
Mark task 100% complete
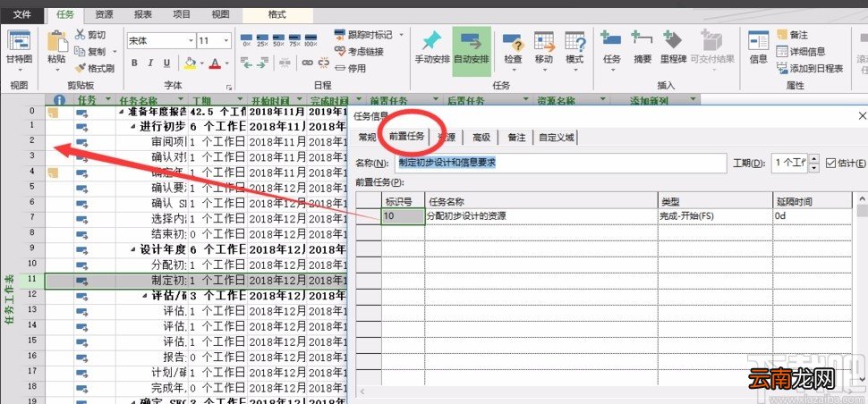(311, 40)
